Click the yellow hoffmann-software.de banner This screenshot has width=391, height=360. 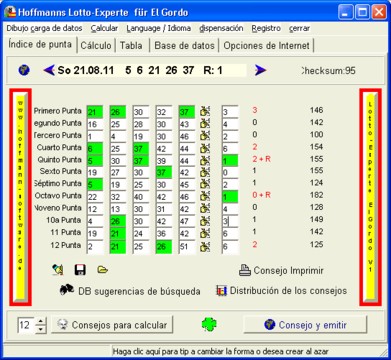[21, 197]
